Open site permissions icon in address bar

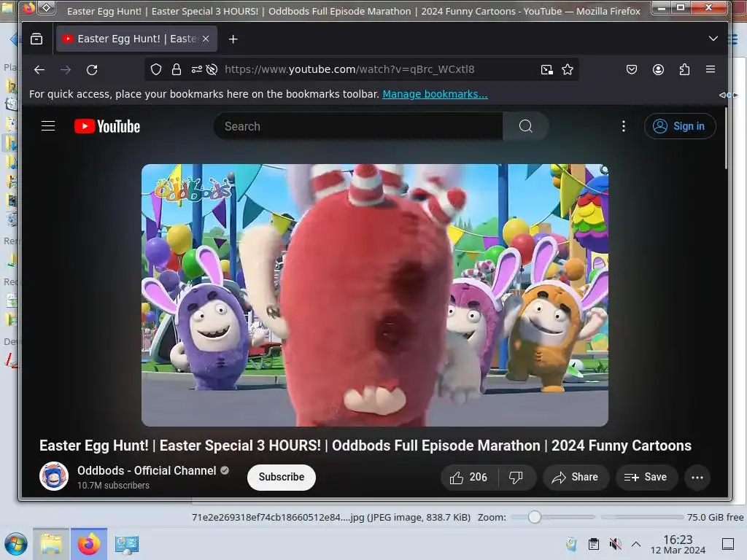tap(196, 69)
